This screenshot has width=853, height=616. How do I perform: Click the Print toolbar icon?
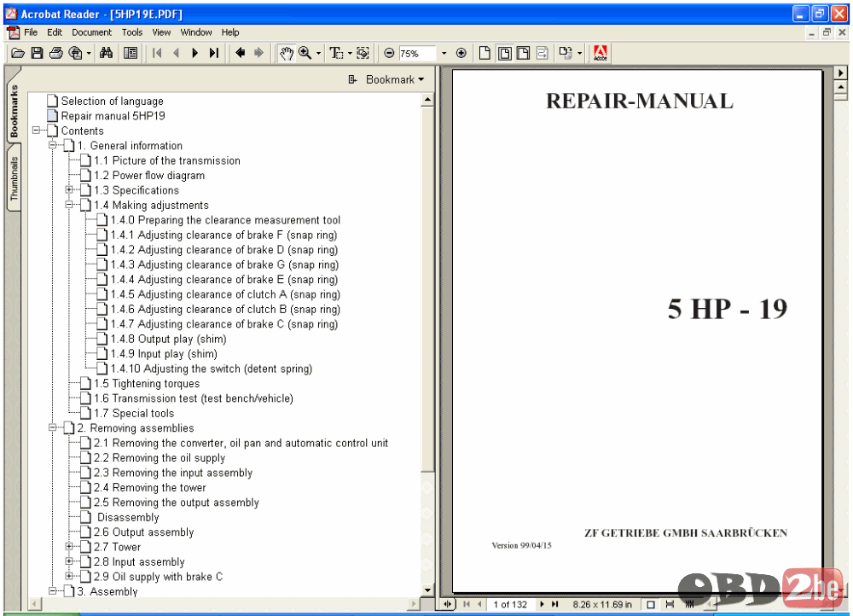[56, 53]
